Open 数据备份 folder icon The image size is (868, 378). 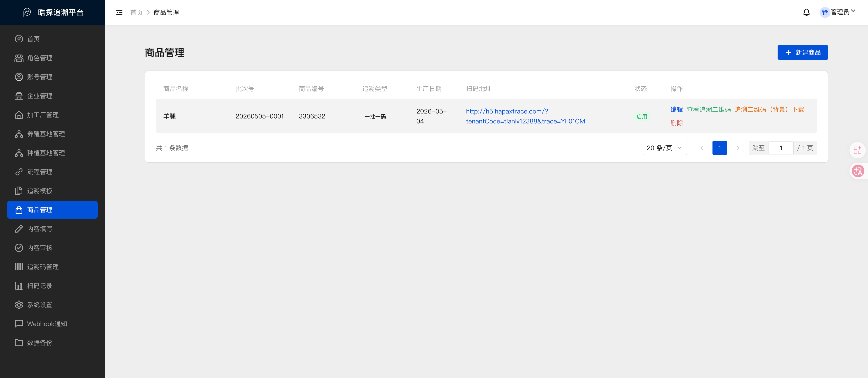19,343
